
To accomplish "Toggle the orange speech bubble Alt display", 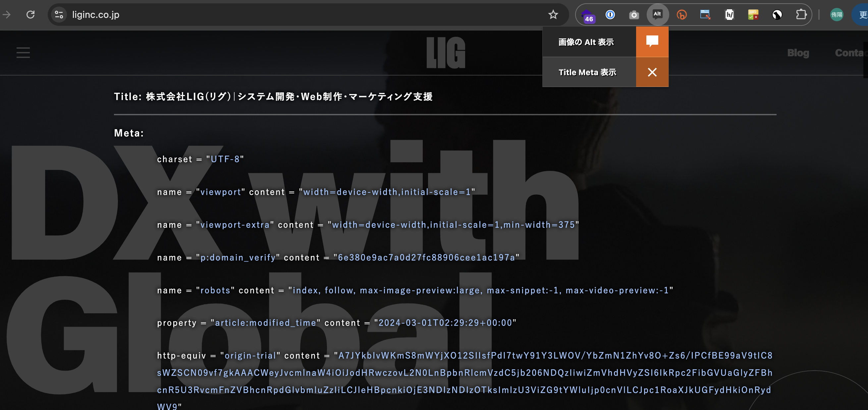I will tap(652, 42).
